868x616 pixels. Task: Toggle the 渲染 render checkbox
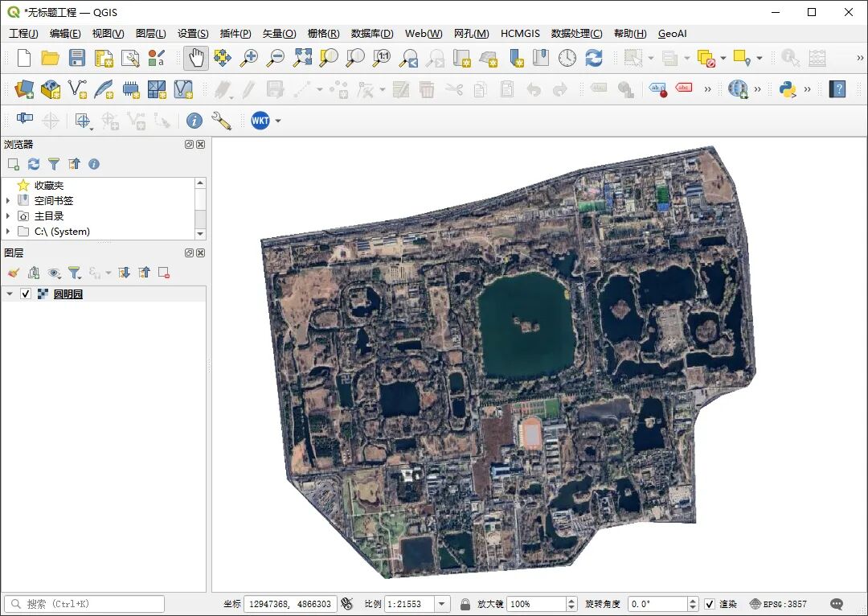click(x=709, y=604)
